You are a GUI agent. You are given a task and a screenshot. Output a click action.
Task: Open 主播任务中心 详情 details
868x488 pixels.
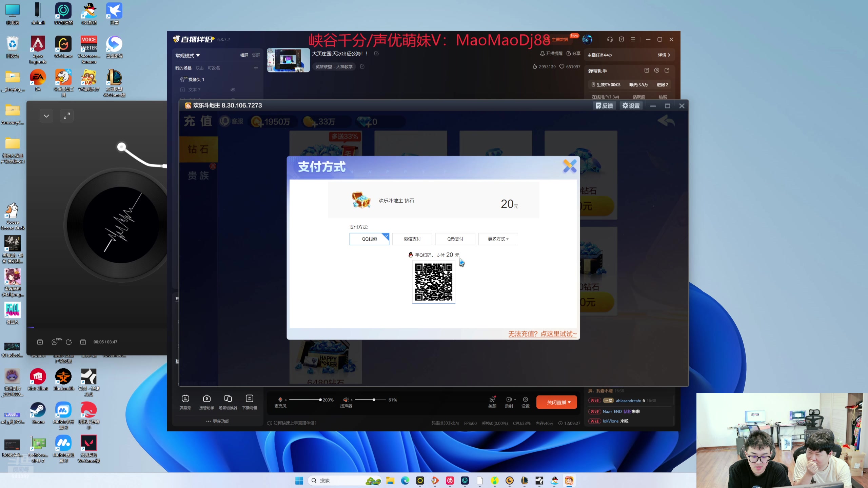664,55
